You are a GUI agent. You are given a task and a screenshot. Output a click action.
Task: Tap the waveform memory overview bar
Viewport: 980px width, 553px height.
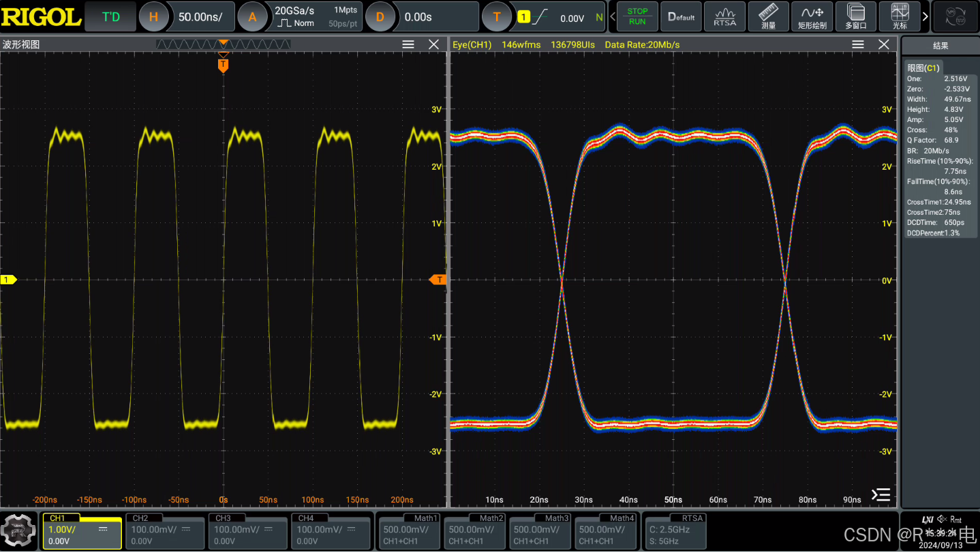click(224, 44)
